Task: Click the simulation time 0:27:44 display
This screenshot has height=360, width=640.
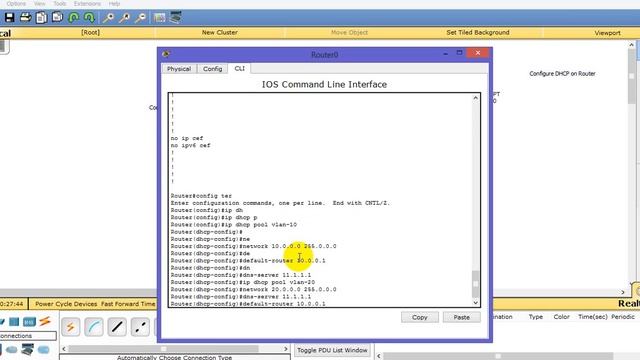Action: coord(12,304)
